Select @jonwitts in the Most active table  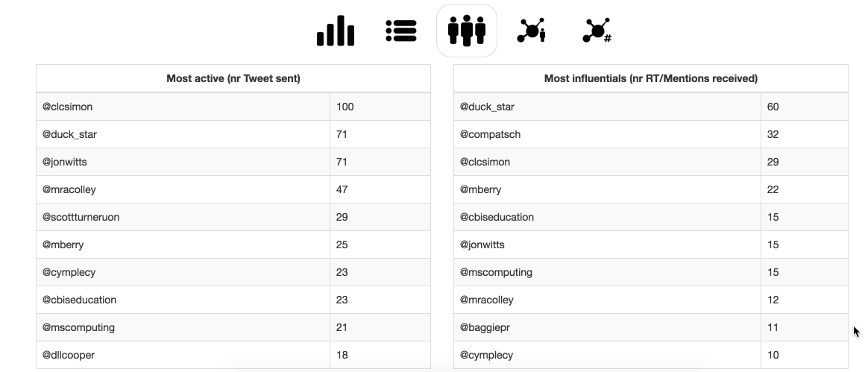coord(65,162)
